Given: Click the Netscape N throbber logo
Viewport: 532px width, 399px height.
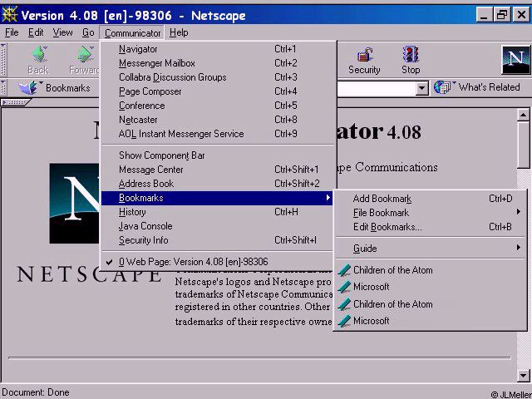Looking at the screenshot, I should point(515,60).
